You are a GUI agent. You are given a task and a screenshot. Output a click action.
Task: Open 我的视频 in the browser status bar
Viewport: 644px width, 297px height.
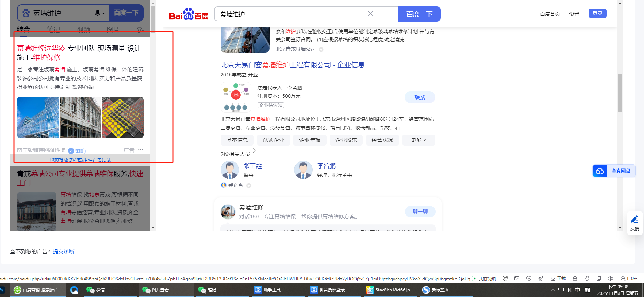[x=484, y=279]
